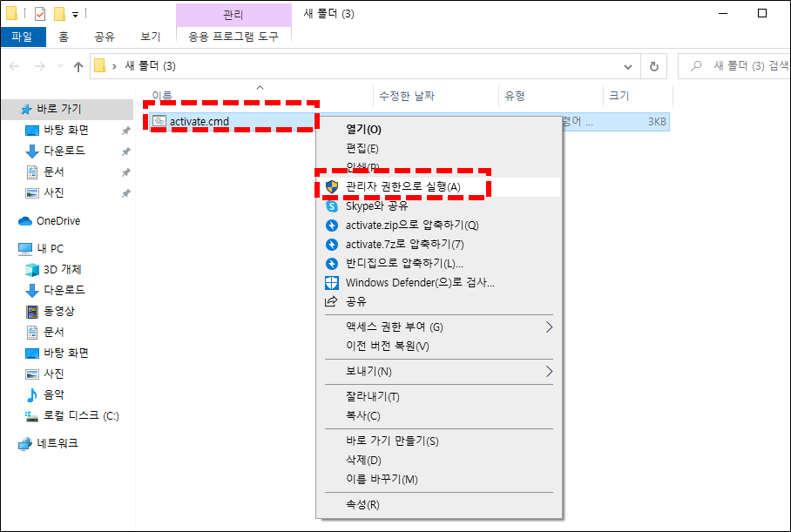Viewport: 791px width, 532px height.
Task: Click the Windows Defender shield icon
Action: pyautogui.click(x=331, y=283)
